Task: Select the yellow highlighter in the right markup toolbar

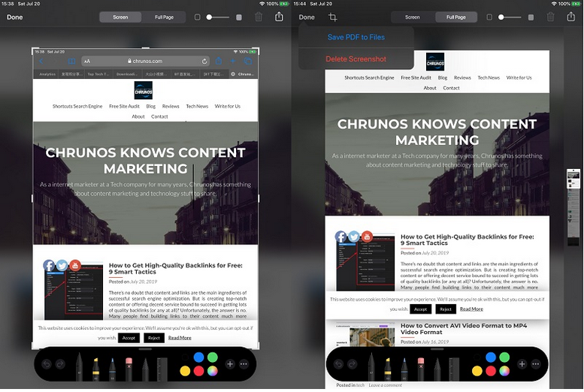Action: pos(388,369)
